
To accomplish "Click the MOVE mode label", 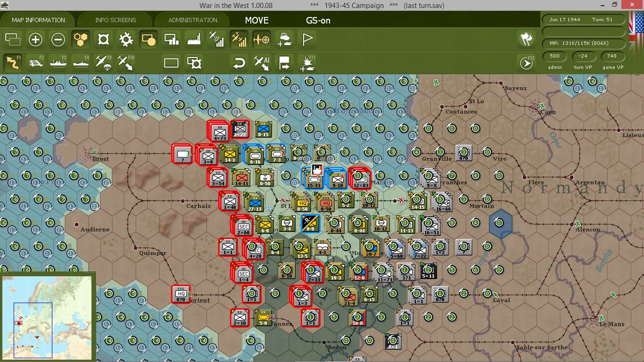I will (x=257, y=21).
